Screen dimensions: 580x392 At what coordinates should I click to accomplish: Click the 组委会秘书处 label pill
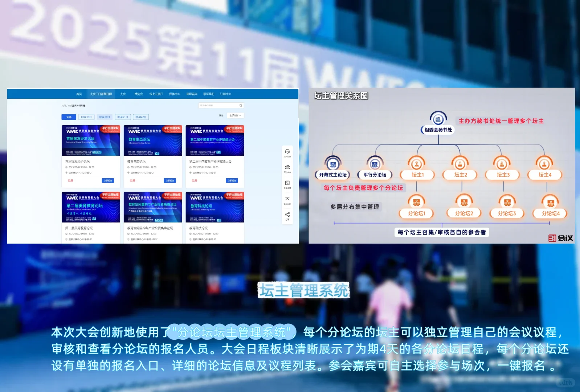[438, 130]
